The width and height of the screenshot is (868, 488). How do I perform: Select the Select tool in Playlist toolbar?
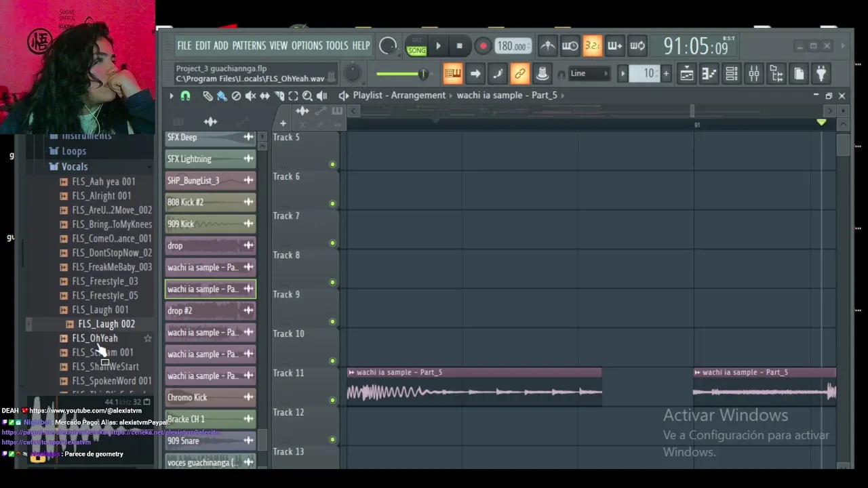tap(293, 96)
